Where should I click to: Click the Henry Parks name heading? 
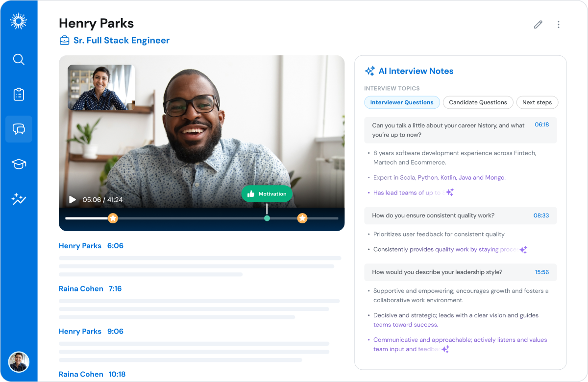pos(97,23)
